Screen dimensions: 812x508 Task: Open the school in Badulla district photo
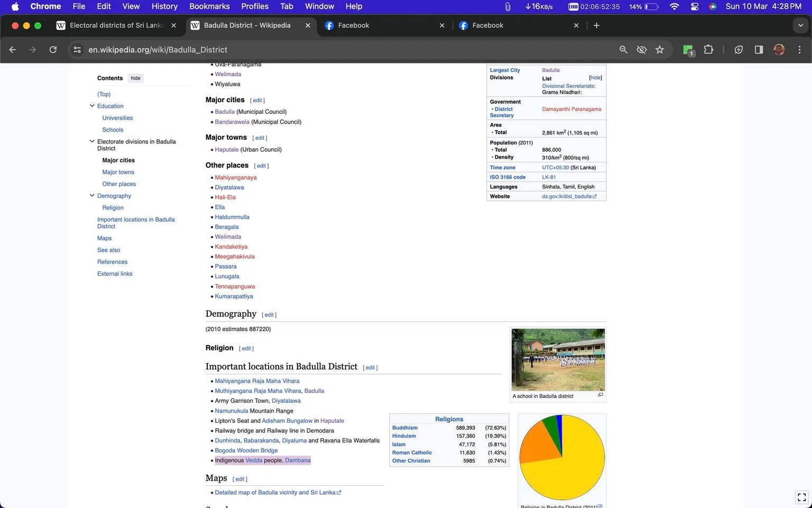[558, 360]
